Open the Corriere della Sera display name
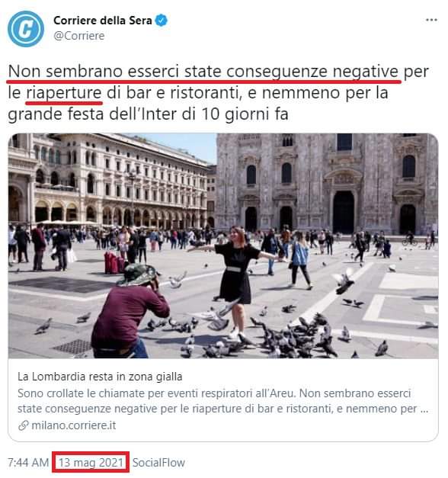Screen dimensions: 448x478 103,21
